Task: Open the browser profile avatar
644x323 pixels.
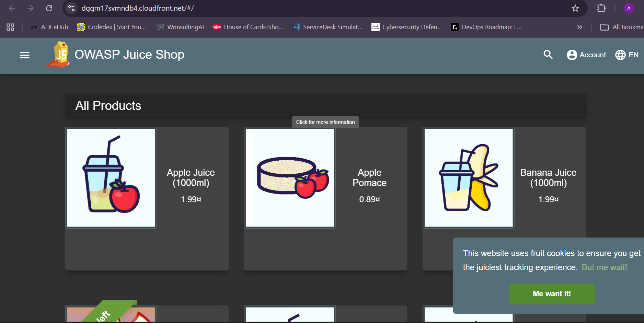Action: [x=629, y=8]
